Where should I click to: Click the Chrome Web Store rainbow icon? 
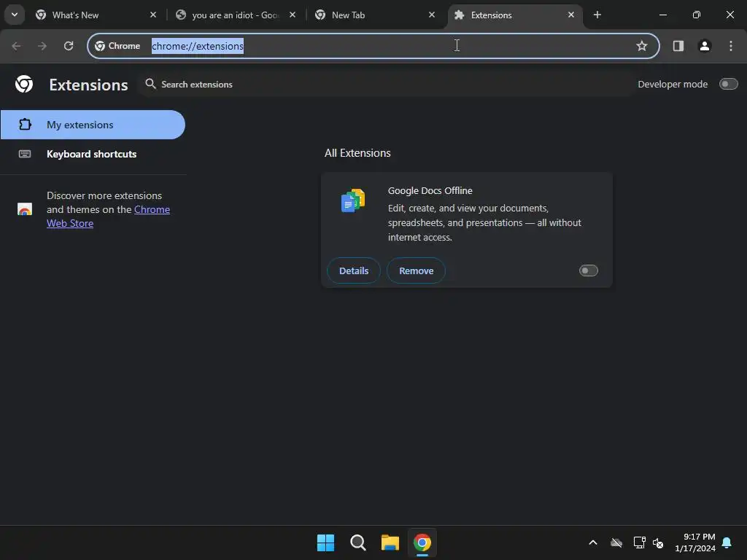tap(25, 209)
